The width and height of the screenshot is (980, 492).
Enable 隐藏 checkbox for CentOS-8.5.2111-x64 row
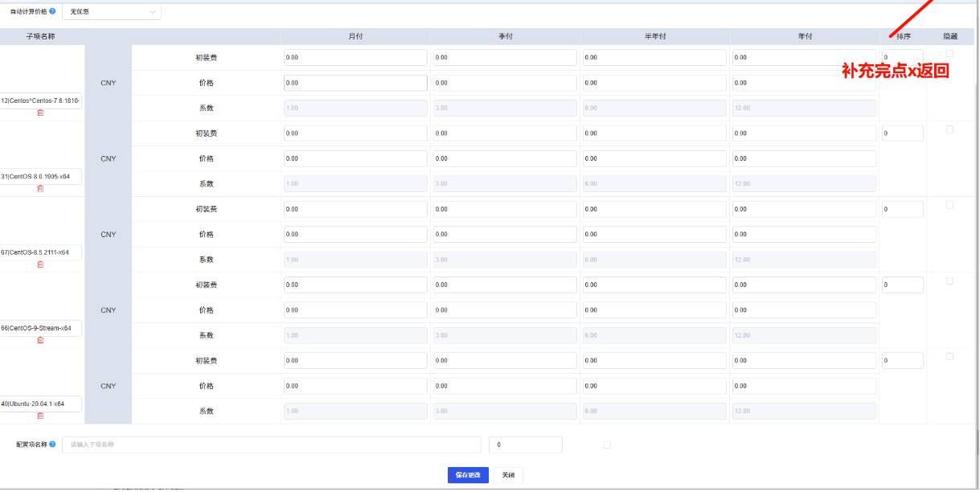pyautogui.click(x=949, y=205)
